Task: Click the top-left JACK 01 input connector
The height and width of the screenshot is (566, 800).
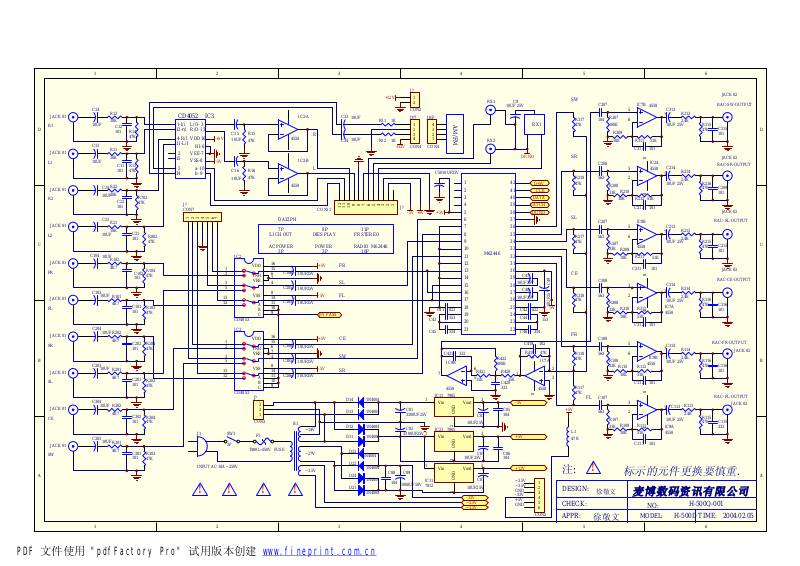Action: pyautogui.click(x=73, y=117)
